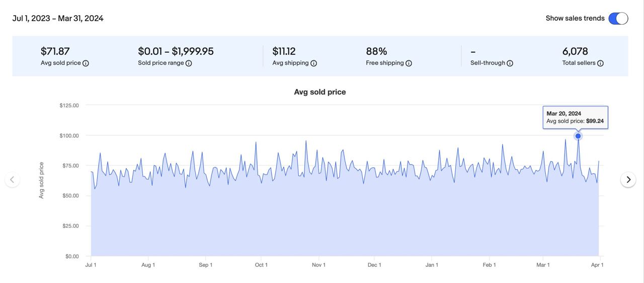The height and width of the screenshot is (283, 644).
Task: Click the $100.00 y-axis label
Action: [x=69, y=136]
